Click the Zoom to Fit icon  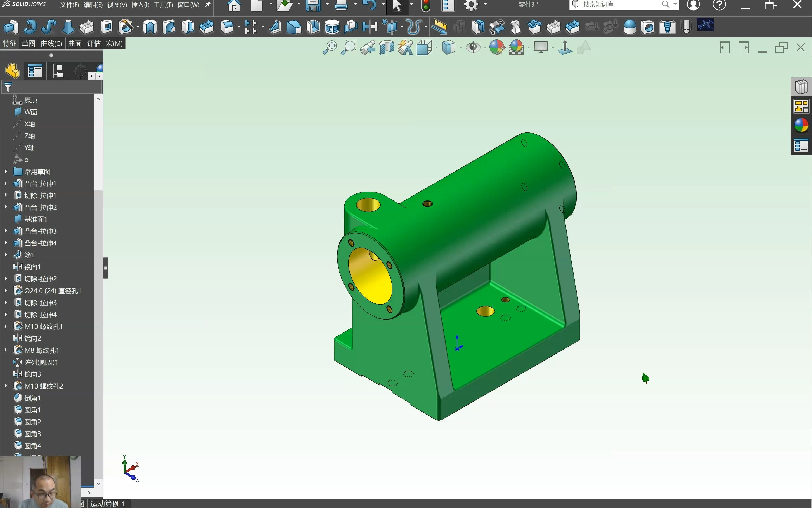[330, 47]
